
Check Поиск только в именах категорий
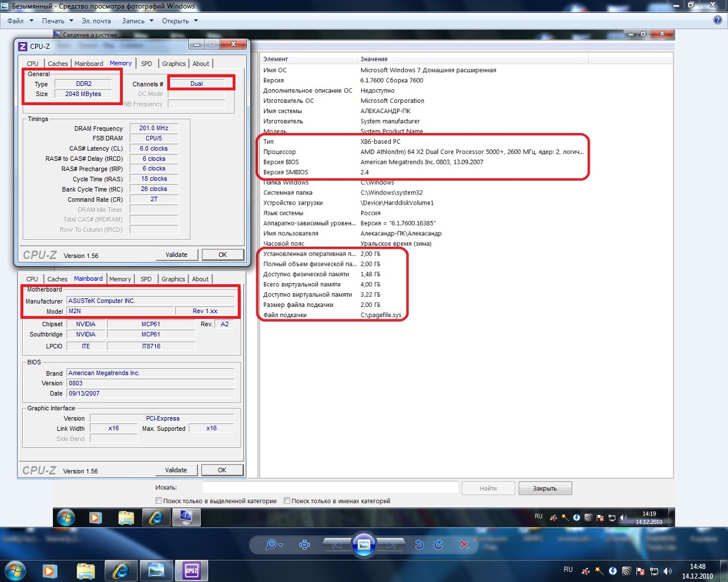287,501
